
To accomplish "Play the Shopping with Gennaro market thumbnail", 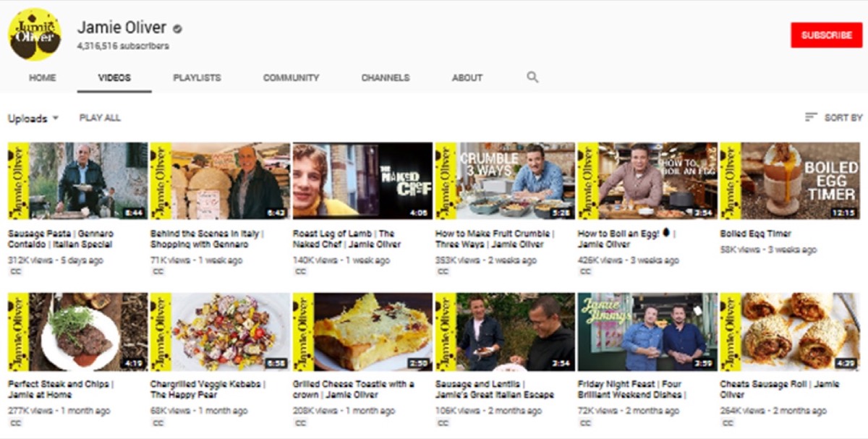I will pyautogui.click(x=220, y=181).
